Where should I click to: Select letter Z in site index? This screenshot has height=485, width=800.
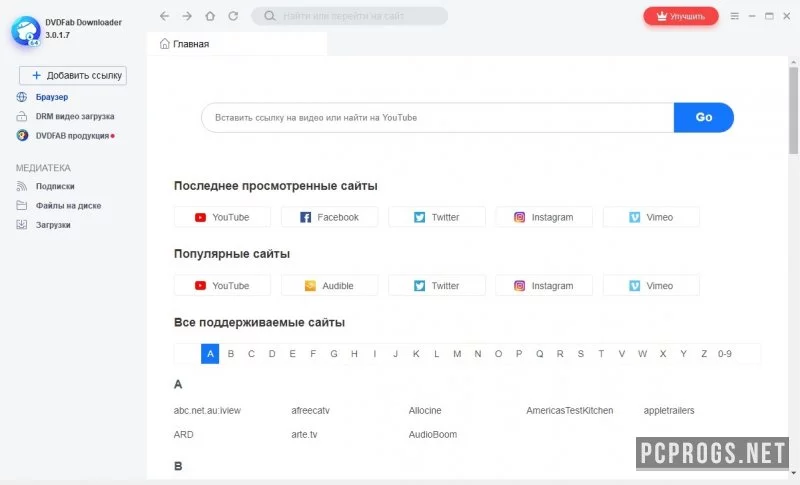704,354
